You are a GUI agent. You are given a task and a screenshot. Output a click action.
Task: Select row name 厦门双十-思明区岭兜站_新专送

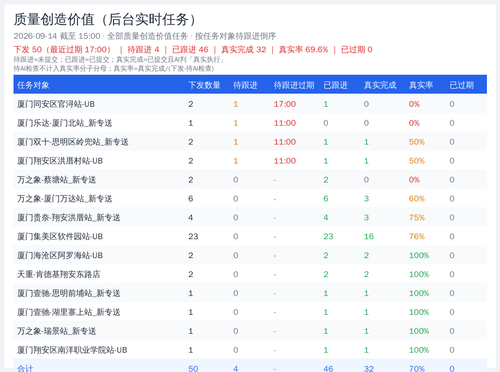pos(73,142)
